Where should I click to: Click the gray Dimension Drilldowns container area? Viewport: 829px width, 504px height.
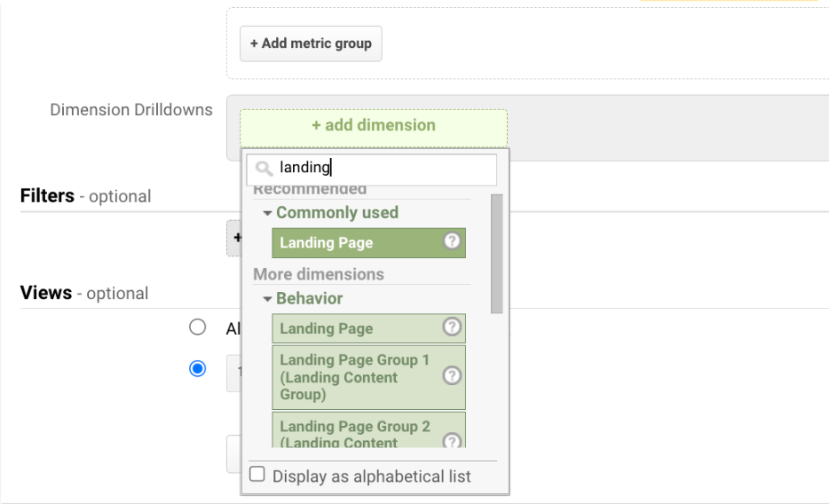666,128
